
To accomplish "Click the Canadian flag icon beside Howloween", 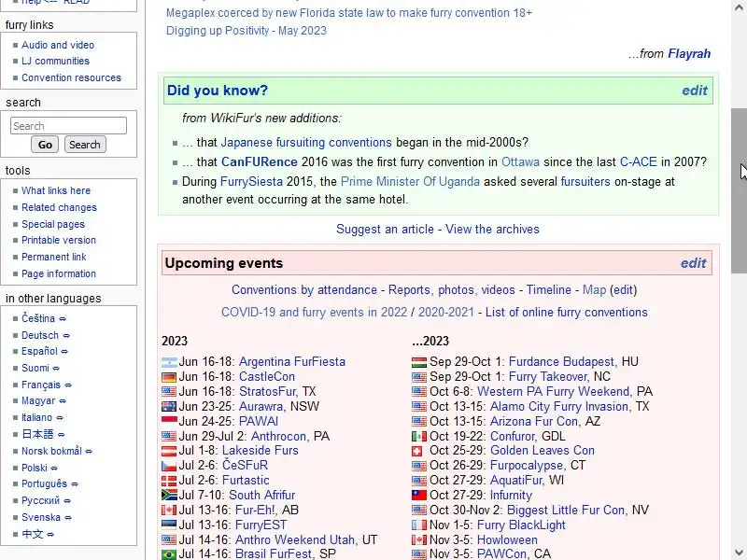I will pyautogui.click(x=418, y=540).
